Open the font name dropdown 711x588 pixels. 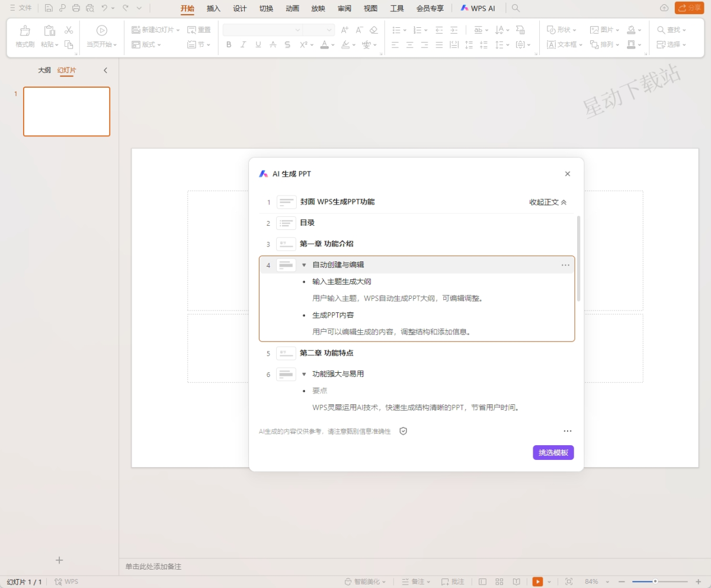point(297,30)
